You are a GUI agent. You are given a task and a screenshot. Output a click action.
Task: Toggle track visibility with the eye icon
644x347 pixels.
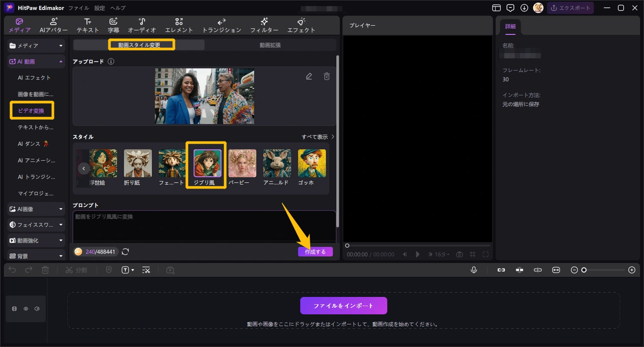tap(26, 309)
